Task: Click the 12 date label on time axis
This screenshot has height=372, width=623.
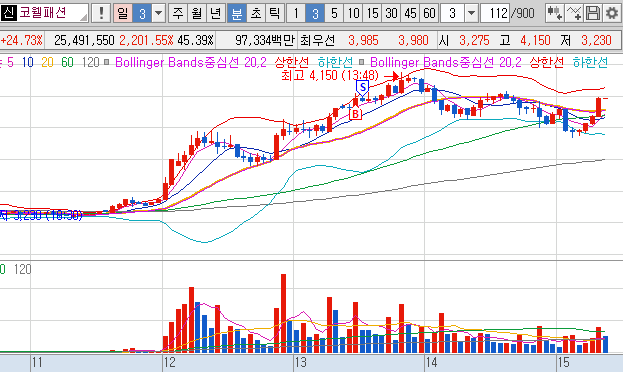Action: coord(169,362)
